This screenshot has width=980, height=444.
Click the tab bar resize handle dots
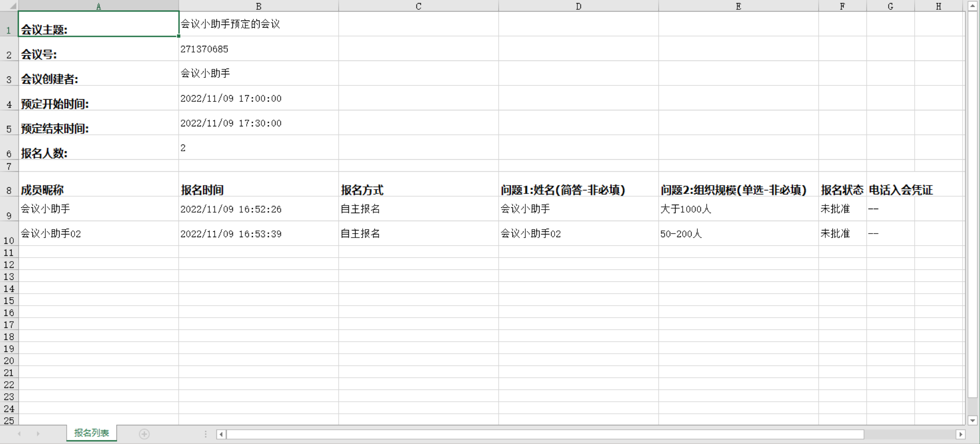pyautogui.click(x=205, y=434)
